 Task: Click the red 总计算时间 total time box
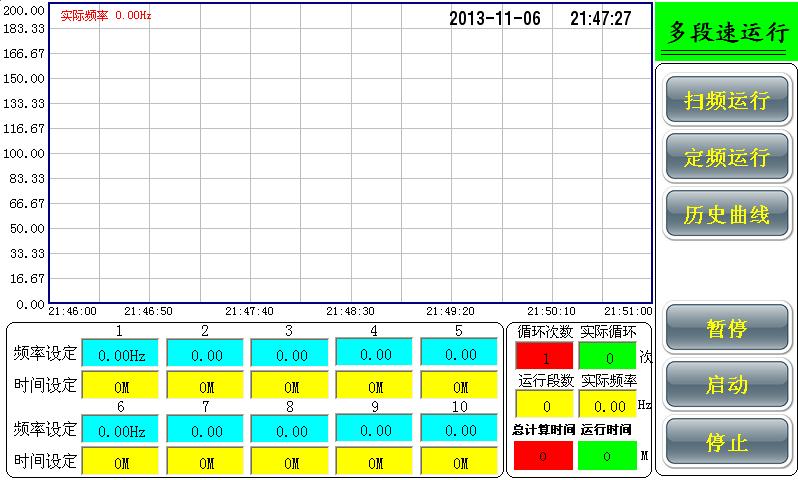tap(544, 455)
